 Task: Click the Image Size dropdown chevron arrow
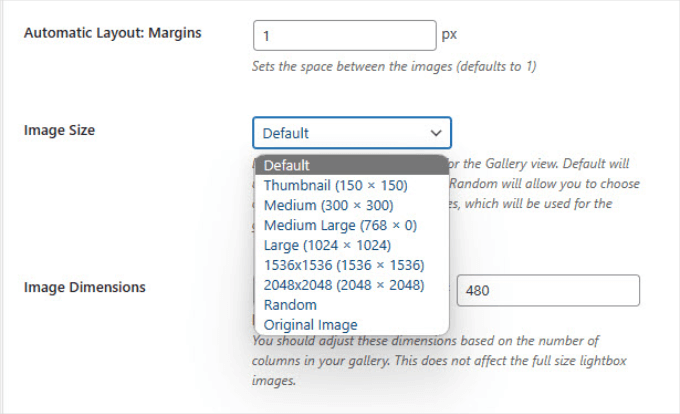435,133
